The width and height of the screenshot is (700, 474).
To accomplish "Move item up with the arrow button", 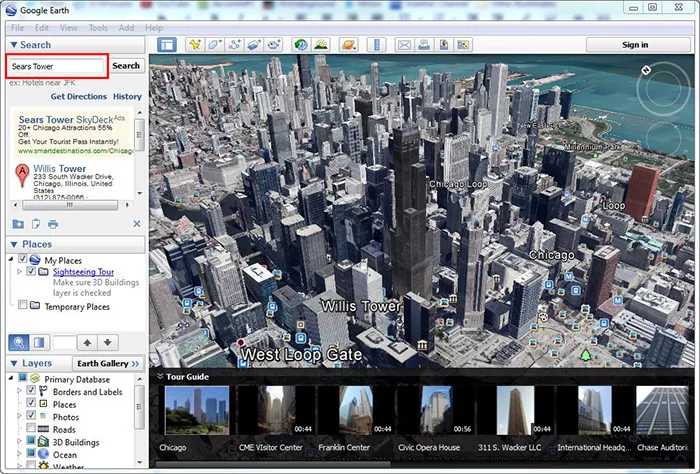I will [x=88, y=343].
